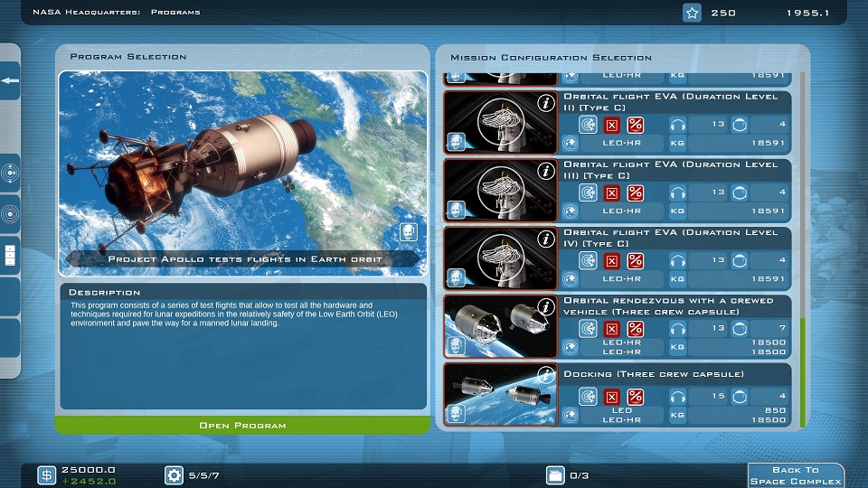Viewport: 868px width, 488px height.
Task: Click helmet icon in Duration Level II row
Action: (x=740, y=125)
